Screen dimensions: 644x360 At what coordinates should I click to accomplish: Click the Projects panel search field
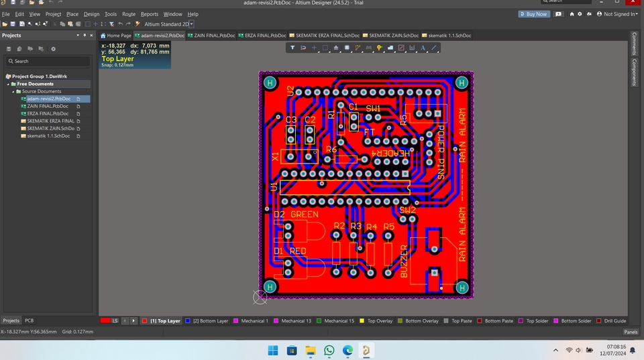click(x=48, y=61)
